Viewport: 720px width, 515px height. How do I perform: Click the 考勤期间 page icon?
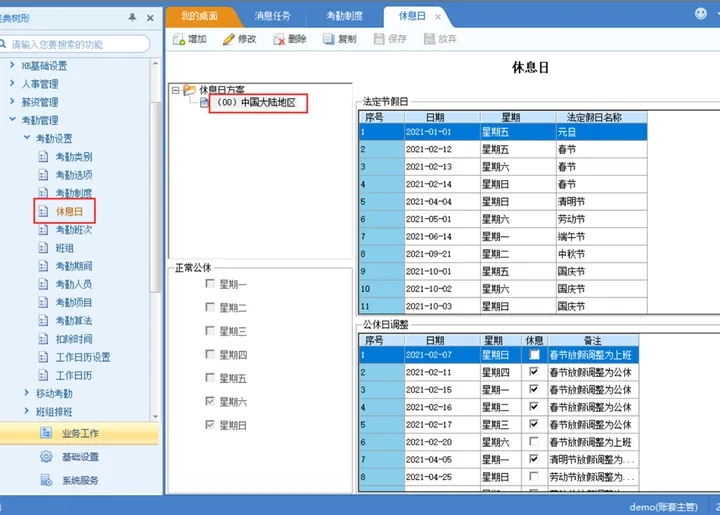pos(43,266)
